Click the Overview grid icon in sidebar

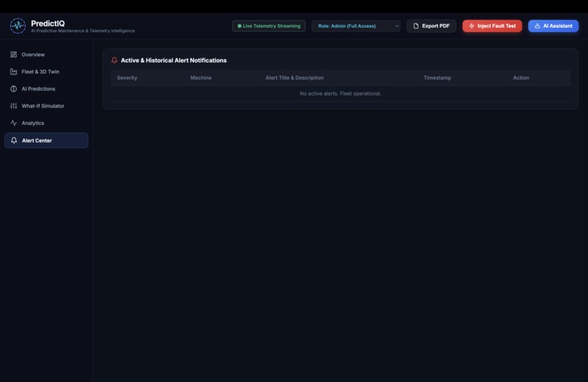coord(14,55)
